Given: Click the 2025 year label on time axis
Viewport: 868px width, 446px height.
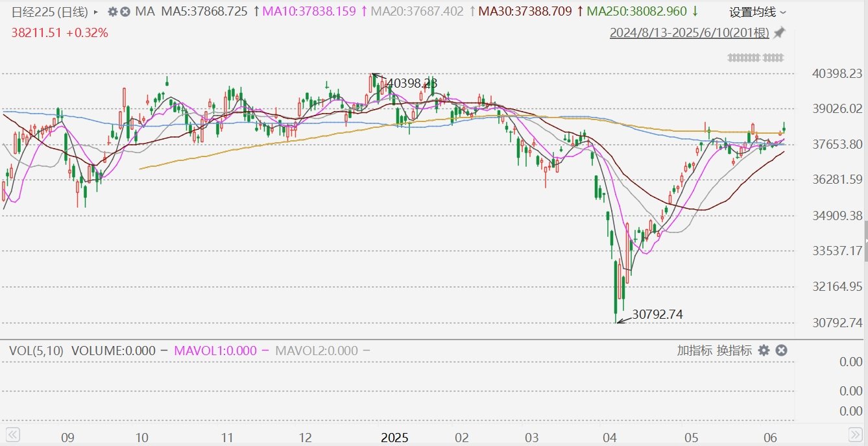Looking at the screenshot, I should [x=394, y=438].
